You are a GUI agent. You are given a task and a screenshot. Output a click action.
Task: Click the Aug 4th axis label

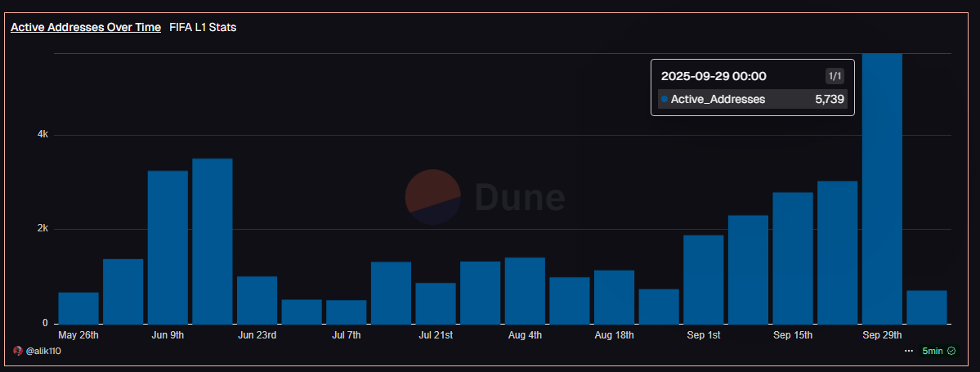(x=525, y=335)
